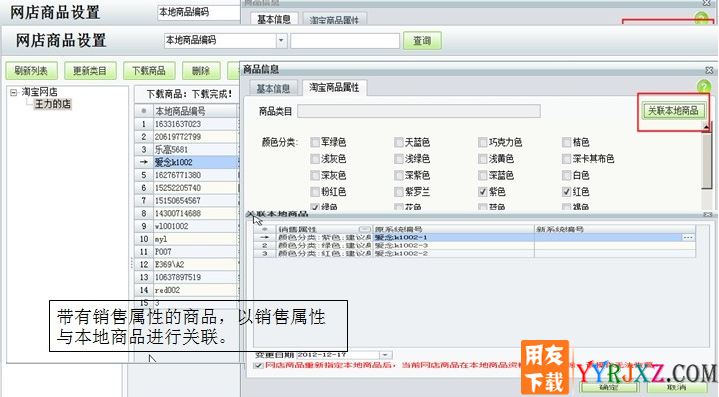The height and width of the screenshot is (397, 719).
Task: Click the 更新类目 button
Action: pos(90,71)
